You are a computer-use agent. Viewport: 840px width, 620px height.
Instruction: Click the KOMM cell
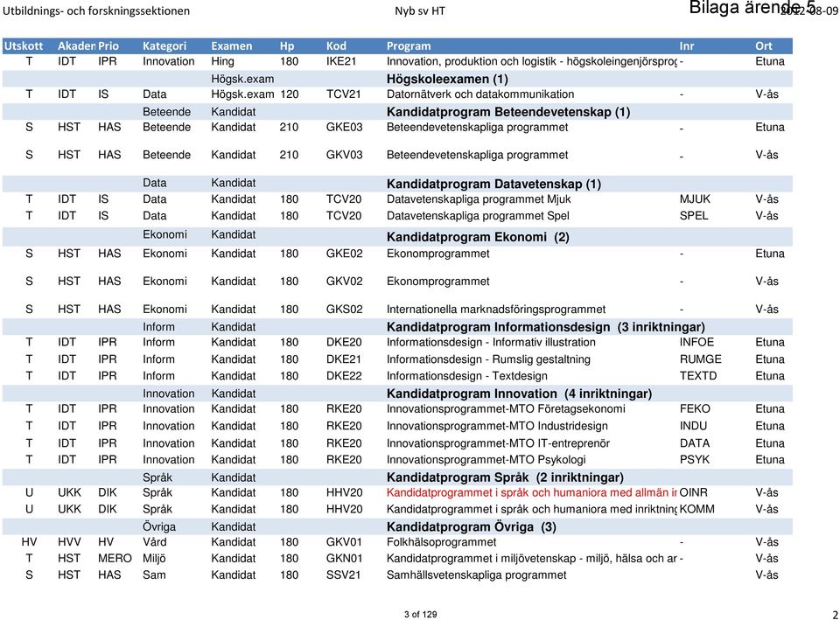697,509
